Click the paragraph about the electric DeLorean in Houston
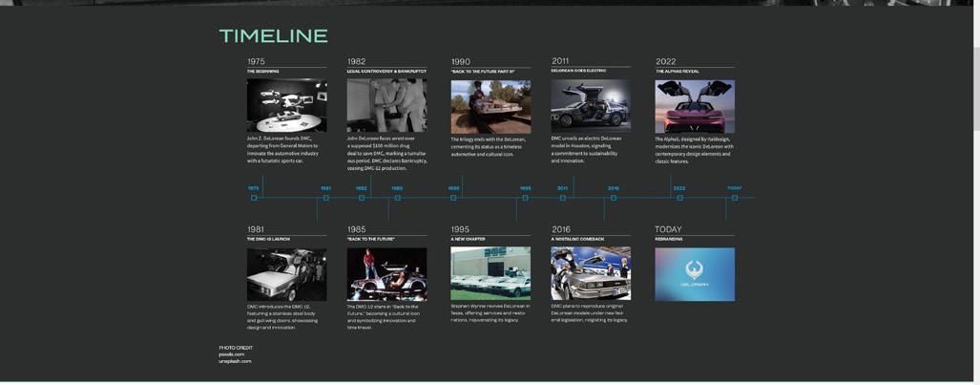The width and height of the screenshot is (980, 385). tap(586, 150)
